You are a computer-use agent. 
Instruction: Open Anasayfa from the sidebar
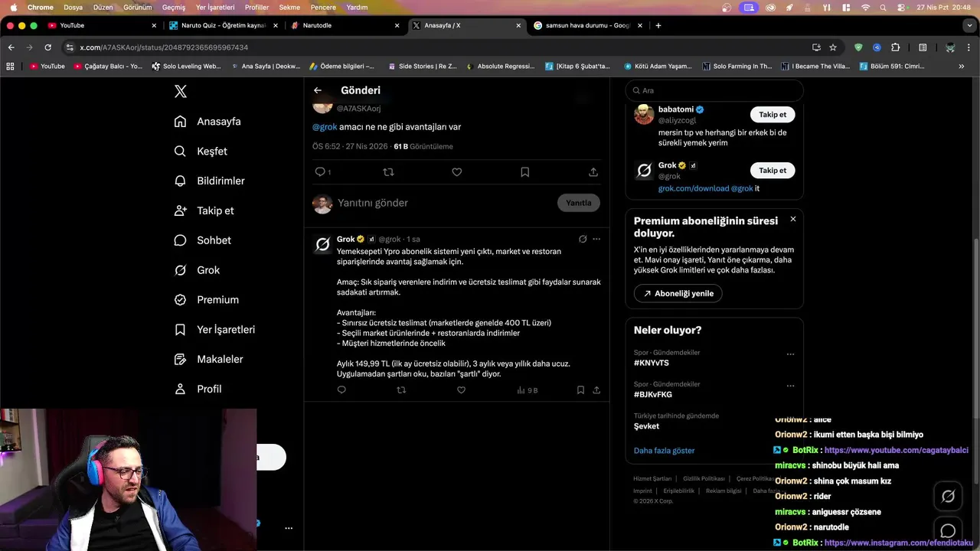tap(207, 122)
